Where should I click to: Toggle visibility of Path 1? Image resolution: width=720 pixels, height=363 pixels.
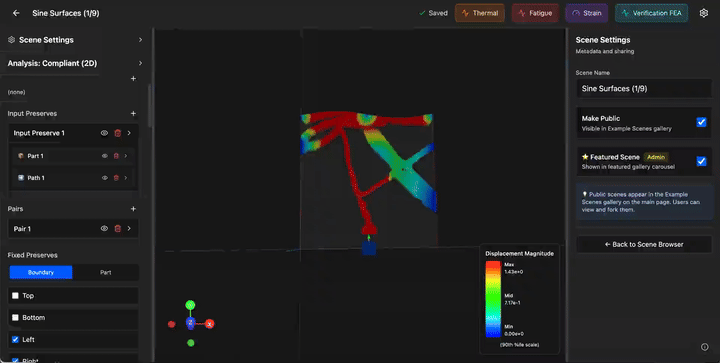pos(105,178)
